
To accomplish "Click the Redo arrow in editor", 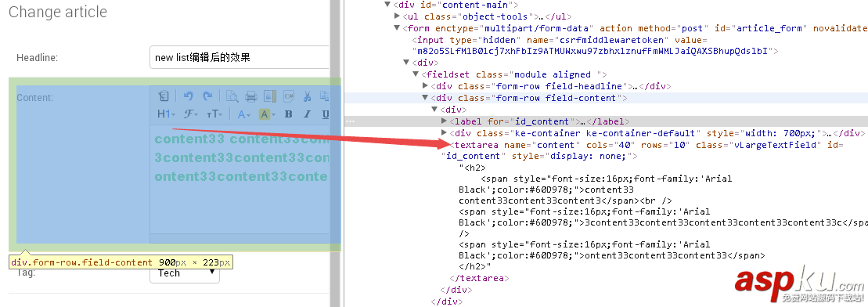I will click(207, 96).
